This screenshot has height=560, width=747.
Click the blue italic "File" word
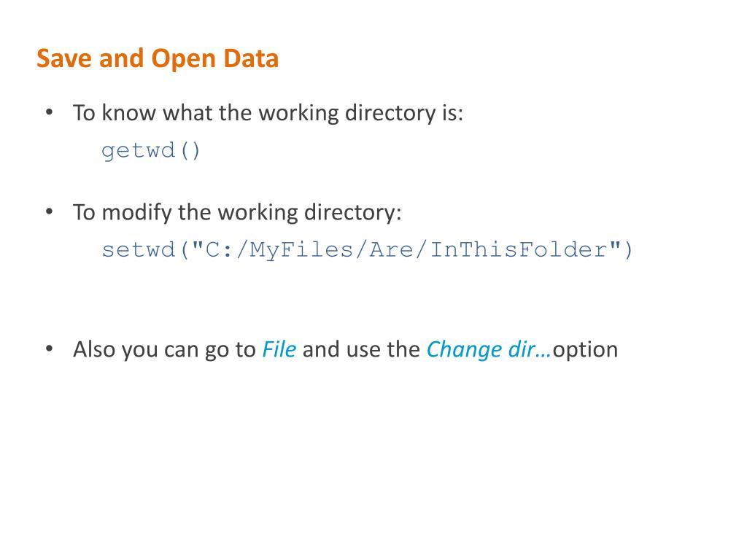click(279, 349)
